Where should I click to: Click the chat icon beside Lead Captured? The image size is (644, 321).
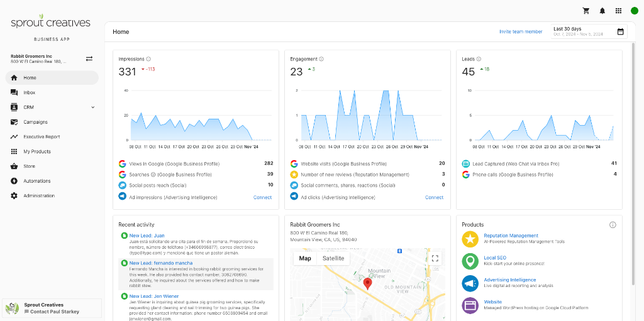(x=465, y=164)
